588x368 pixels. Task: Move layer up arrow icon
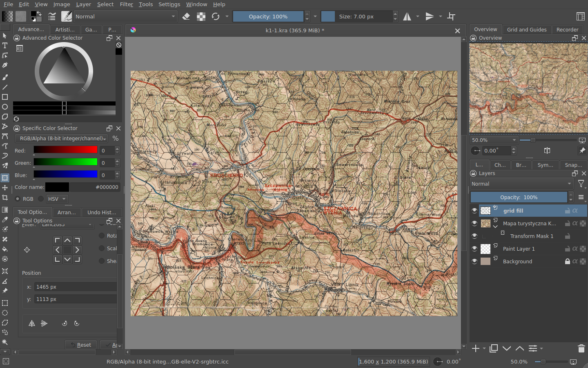pos(520,348)
